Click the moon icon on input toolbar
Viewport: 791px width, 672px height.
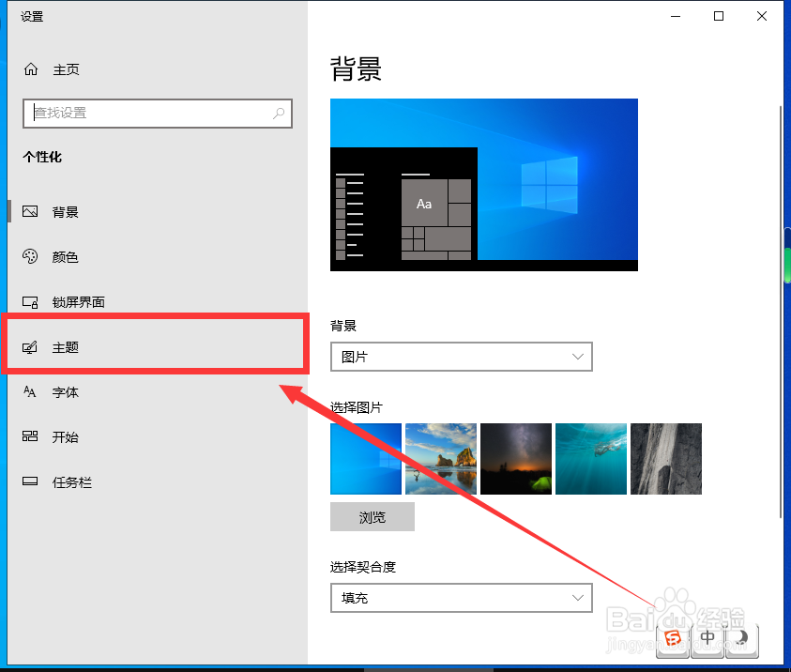coord(740,639)
